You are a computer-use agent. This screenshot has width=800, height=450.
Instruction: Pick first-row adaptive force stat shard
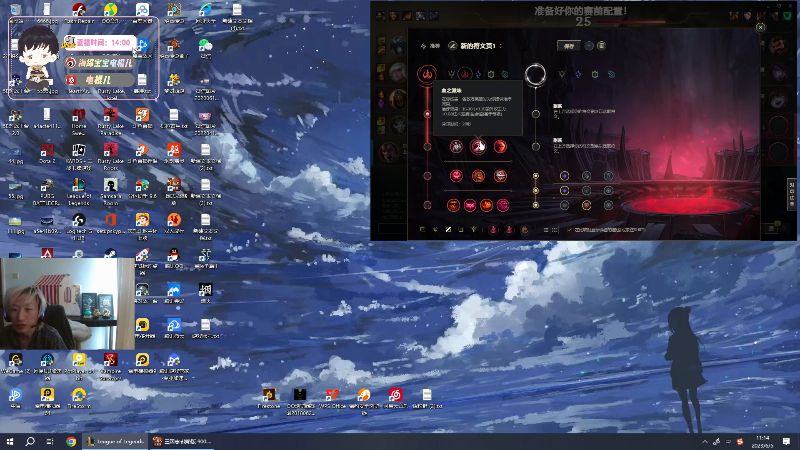click(564, 176)
